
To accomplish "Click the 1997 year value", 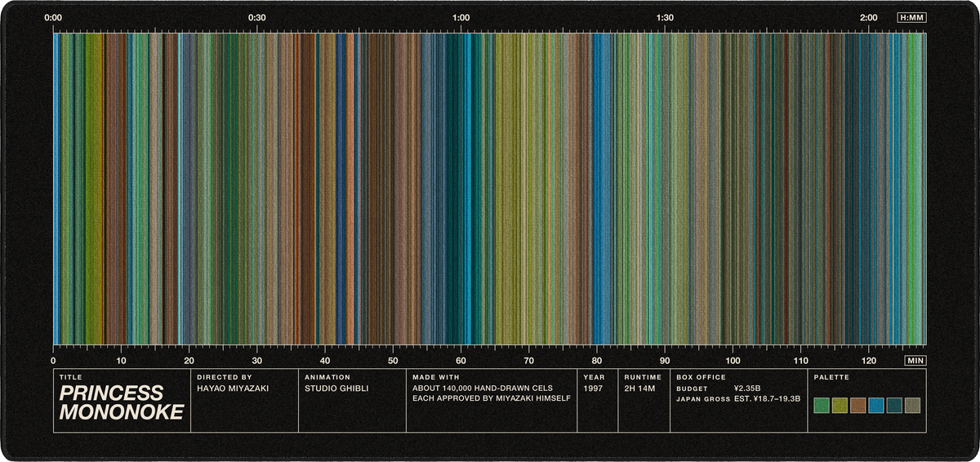I will click(594, 389).
